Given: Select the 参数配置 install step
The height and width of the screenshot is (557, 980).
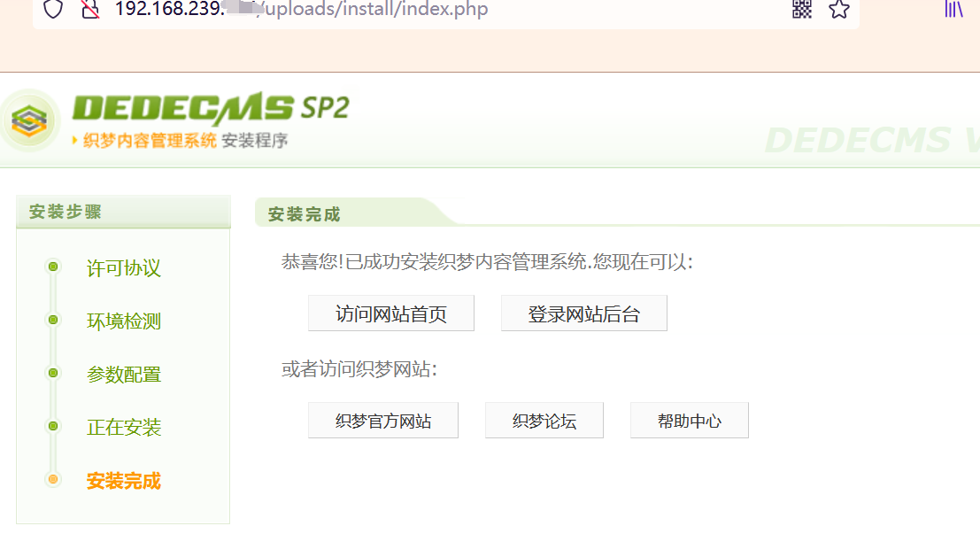Looking at the screenshot, I should pos(124,375).
